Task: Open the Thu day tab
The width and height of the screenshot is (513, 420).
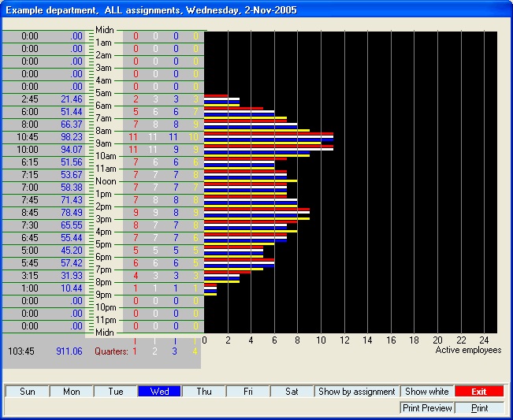Action: (x=203, y=392)
